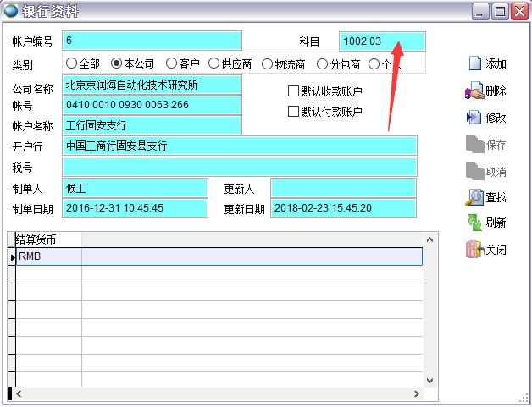Click the horizontal scrollbar right arrow
This screenshot has width=532, height=407.
pos(415,393)
